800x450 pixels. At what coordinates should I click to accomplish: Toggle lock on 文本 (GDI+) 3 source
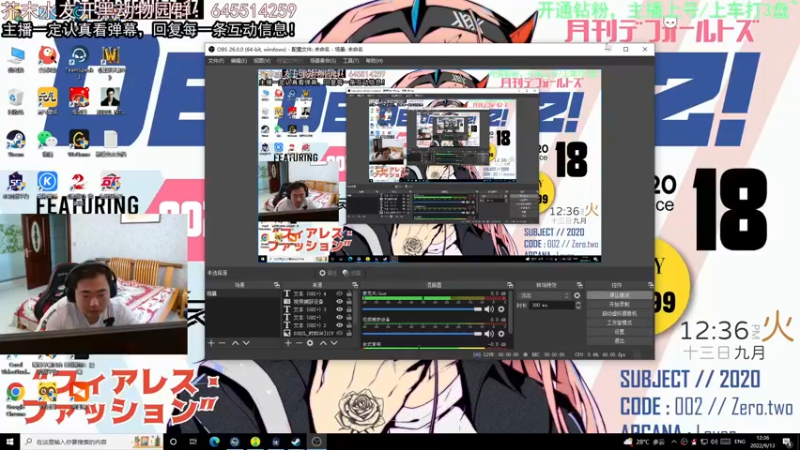[349, 309]
